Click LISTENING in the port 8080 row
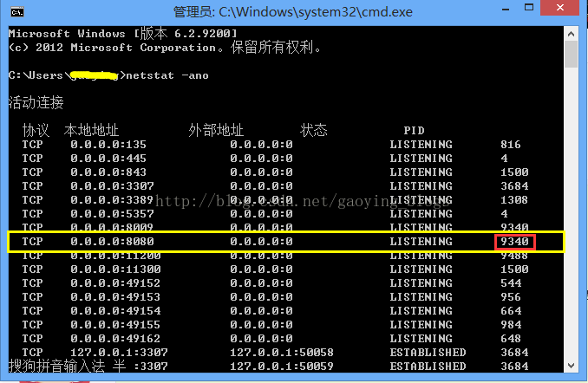The width and height of the screenshot is (588, 383). coord(421,242)
